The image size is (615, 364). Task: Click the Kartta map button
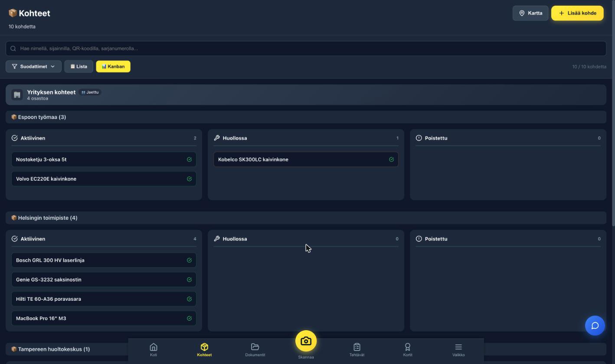click(x=530, y=13)
